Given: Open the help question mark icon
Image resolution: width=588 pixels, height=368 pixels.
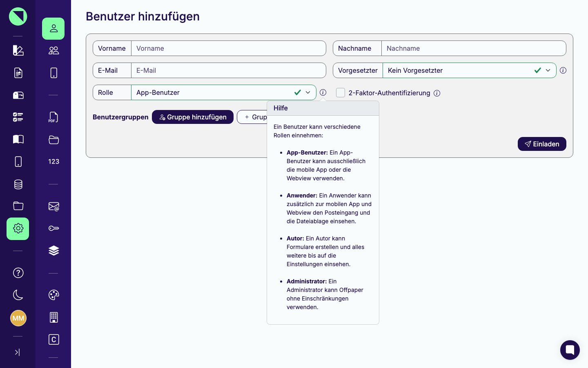Looking at the screenshot, I should (x=18, y=273).
